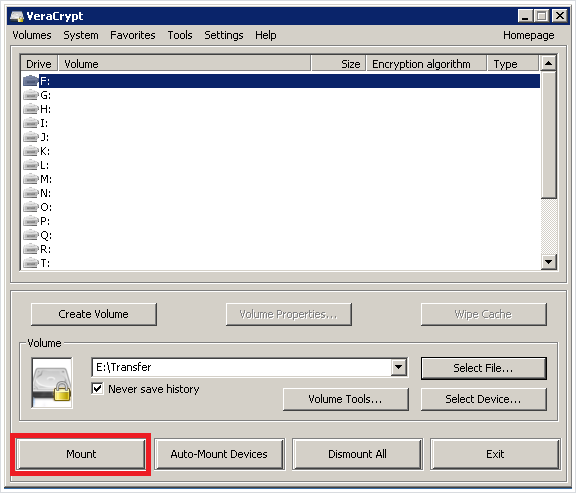Image resolution: width=576 pixels, height=493 pixels.
Task: Select the P: drive slot icon
Action: coord(30,221)
